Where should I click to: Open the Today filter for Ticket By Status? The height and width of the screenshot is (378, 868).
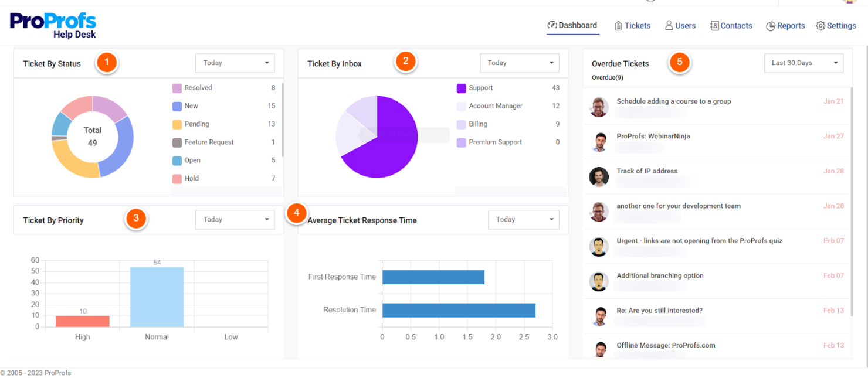tap(235, 63)
